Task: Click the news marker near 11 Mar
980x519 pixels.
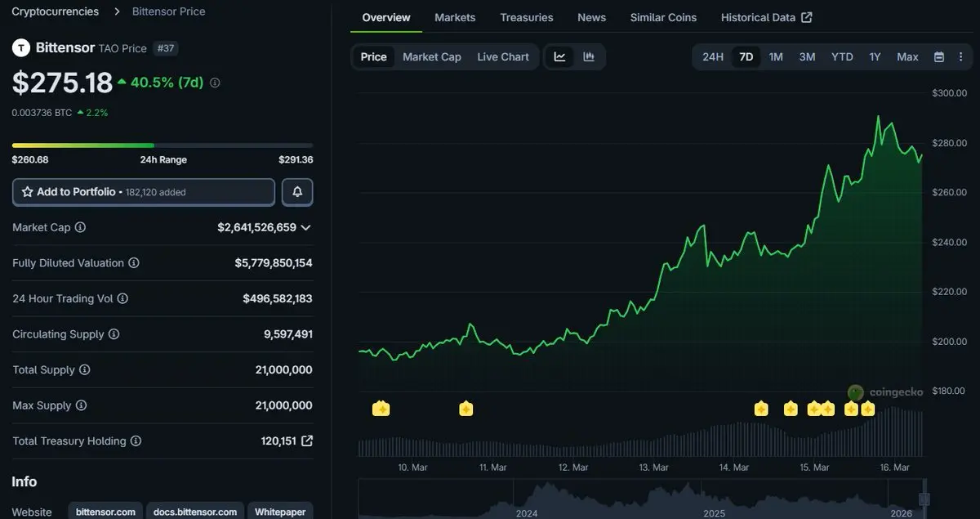Action: pos(465,409)
